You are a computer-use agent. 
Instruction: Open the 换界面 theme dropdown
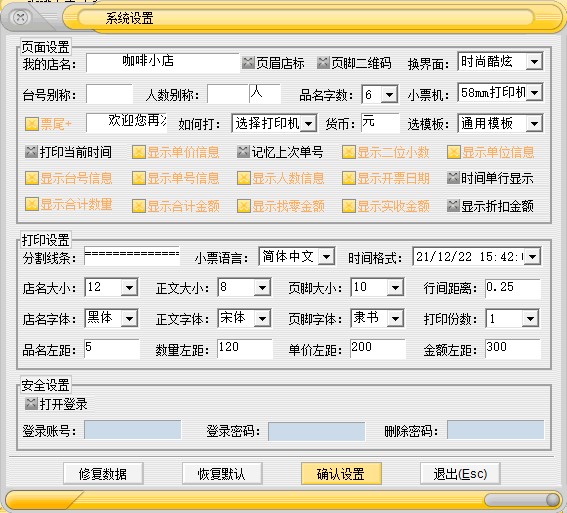[x=534, y=62]
